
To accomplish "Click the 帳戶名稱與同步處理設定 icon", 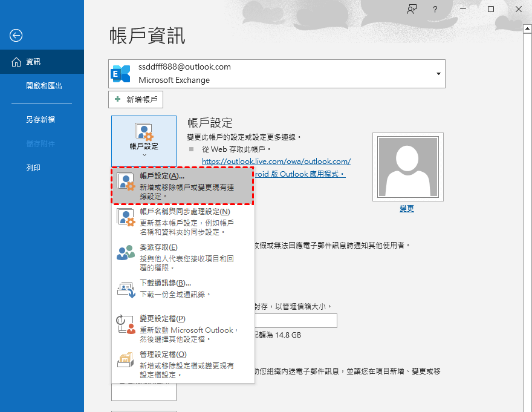I will [x=126, y=218].
